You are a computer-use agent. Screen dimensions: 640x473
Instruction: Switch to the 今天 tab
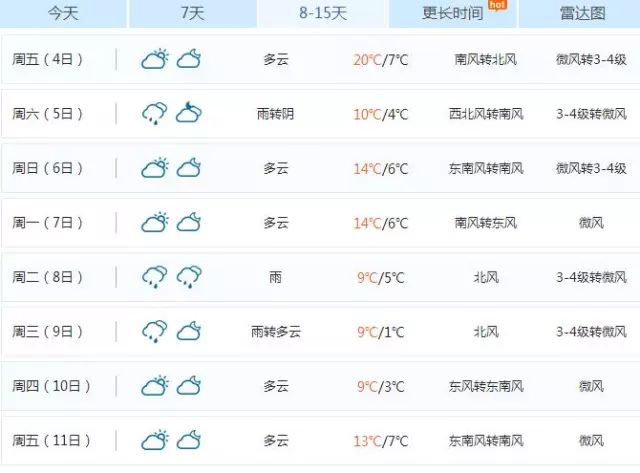[x=63, y=13]
